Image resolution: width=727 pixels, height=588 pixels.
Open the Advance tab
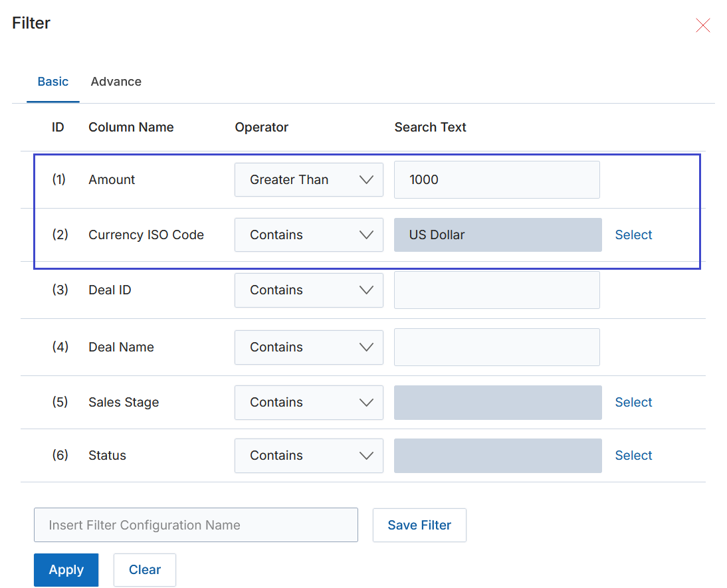point(116,82)
